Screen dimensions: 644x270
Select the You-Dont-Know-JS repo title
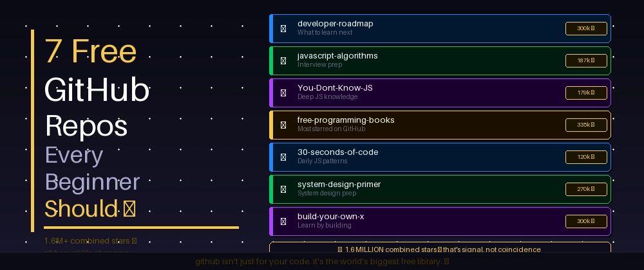[x=335, y=88]
